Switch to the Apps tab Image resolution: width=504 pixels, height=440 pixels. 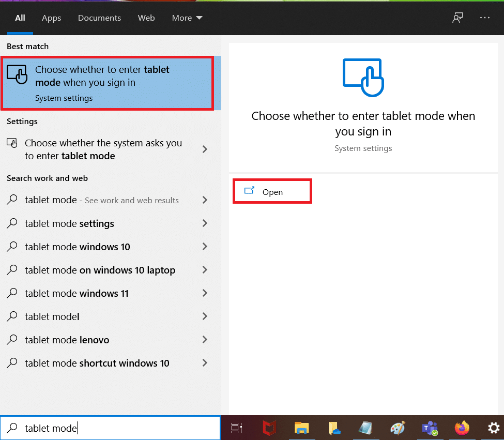tap(51, 18)
